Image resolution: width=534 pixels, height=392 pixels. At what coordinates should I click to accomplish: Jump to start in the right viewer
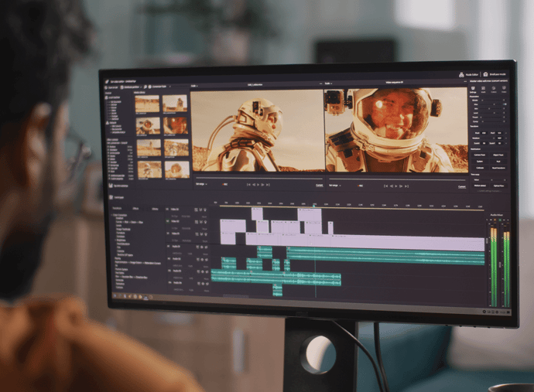386,186
